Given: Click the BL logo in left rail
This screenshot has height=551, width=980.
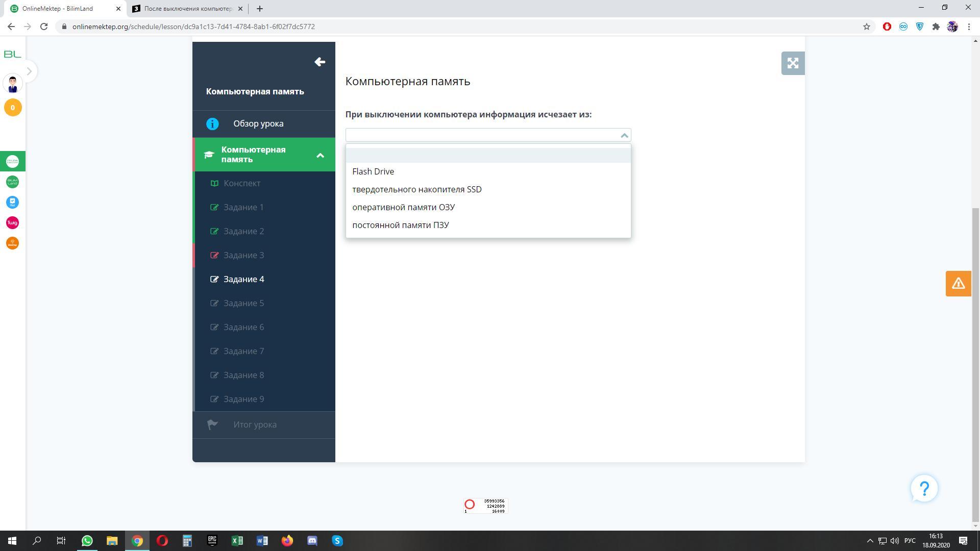Looking at the screenshot, I should (12, 54).
